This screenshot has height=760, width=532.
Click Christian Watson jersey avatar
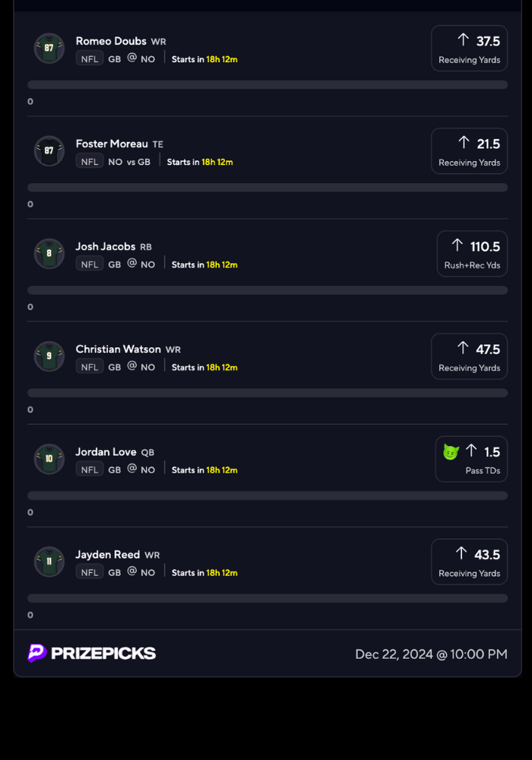(x=49, y=356)
